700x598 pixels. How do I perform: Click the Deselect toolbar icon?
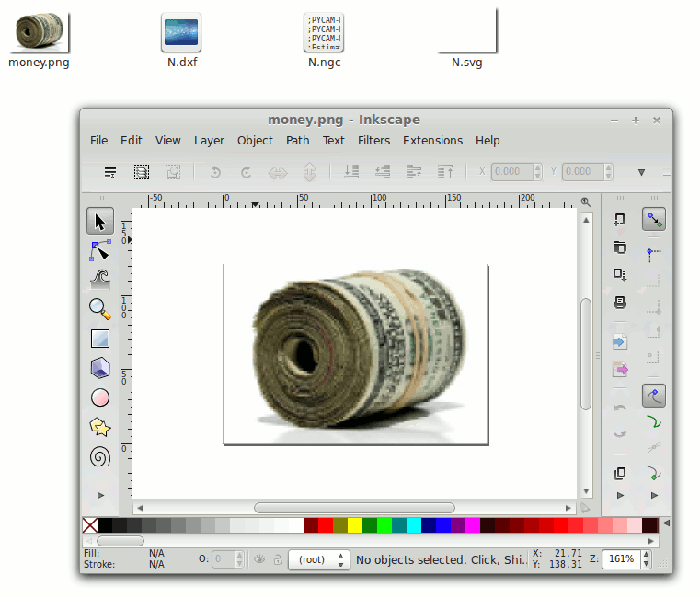click(173, 172)
